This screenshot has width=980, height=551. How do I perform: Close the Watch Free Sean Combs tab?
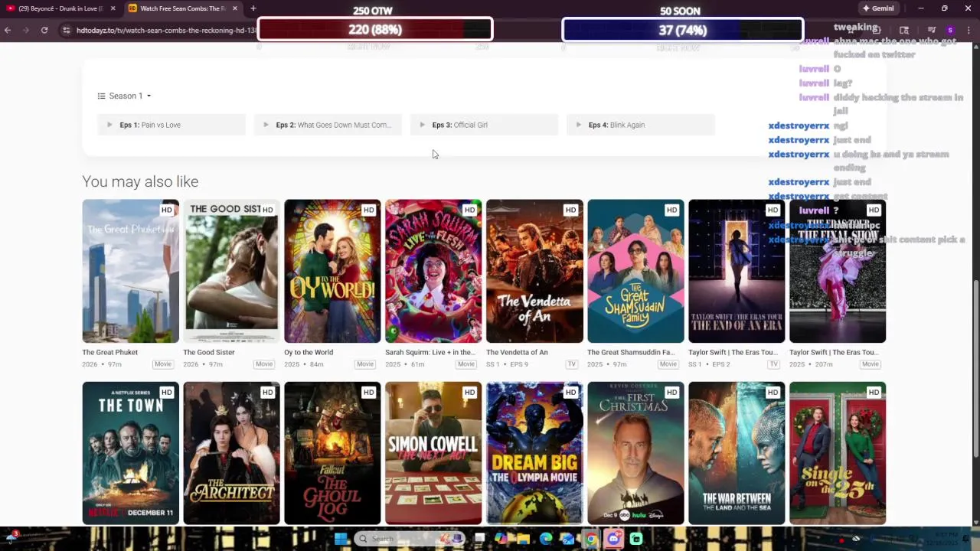pyautogui.click(x=234, y=8)
